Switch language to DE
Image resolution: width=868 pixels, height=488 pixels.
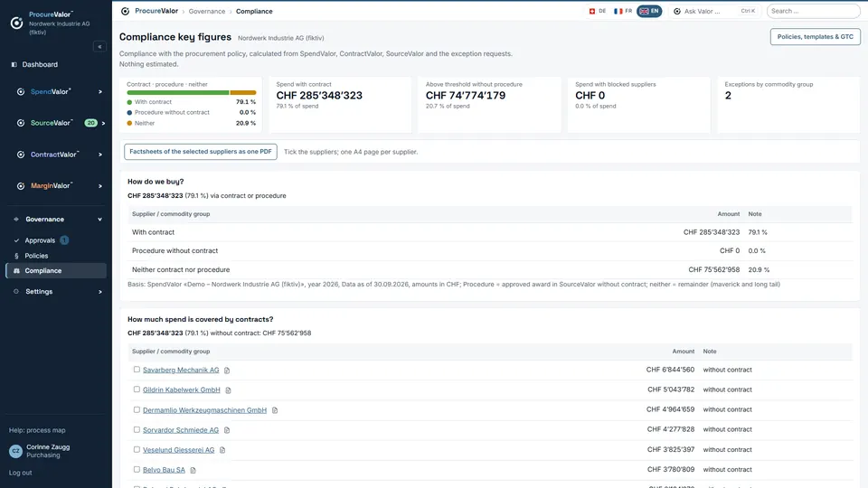[598, 11]
